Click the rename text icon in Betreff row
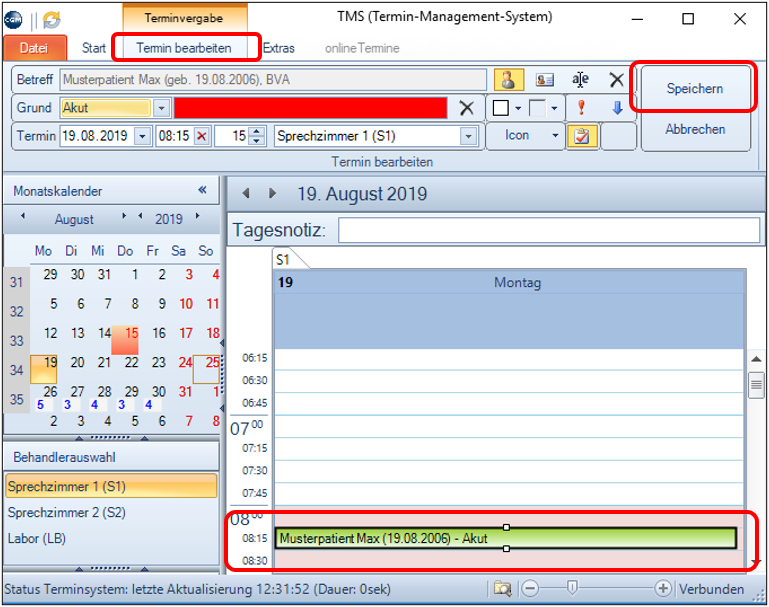The height and width of the screenshot is (607, 769). point(580,79)
